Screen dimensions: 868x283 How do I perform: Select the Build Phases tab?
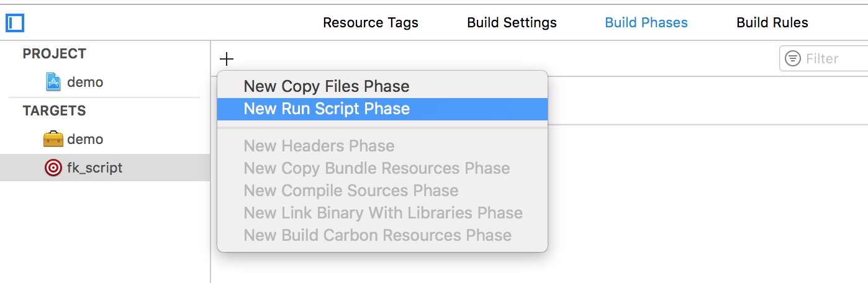click(646, 23)
